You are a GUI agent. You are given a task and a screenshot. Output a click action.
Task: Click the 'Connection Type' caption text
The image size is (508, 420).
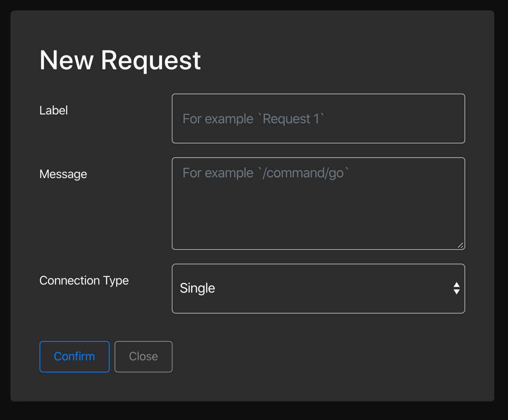point(84,281)
